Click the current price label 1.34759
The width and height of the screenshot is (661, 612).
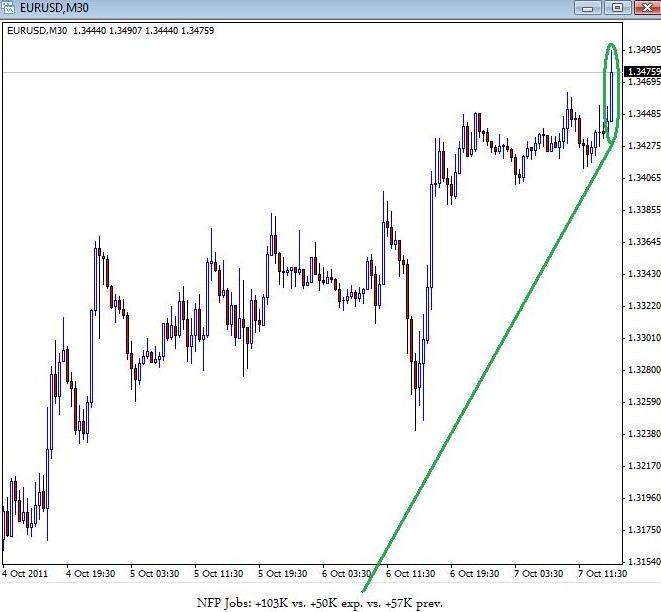tap(642, 71)
